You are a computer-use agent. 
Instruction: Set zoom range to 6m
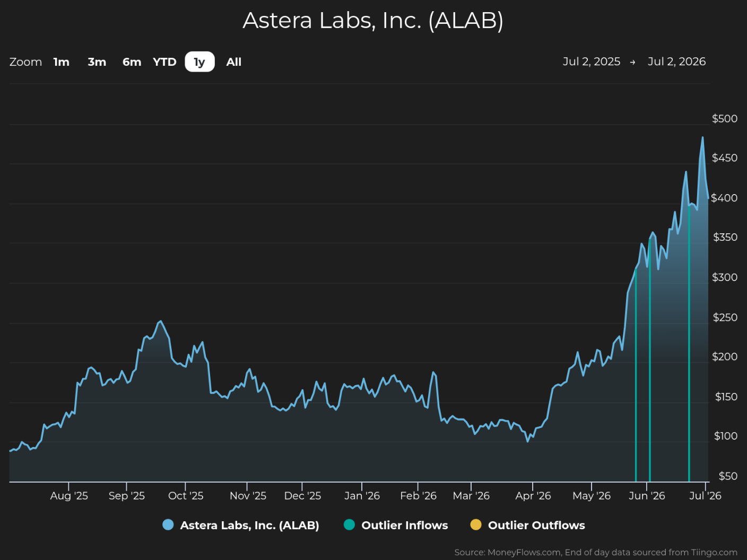132,62
